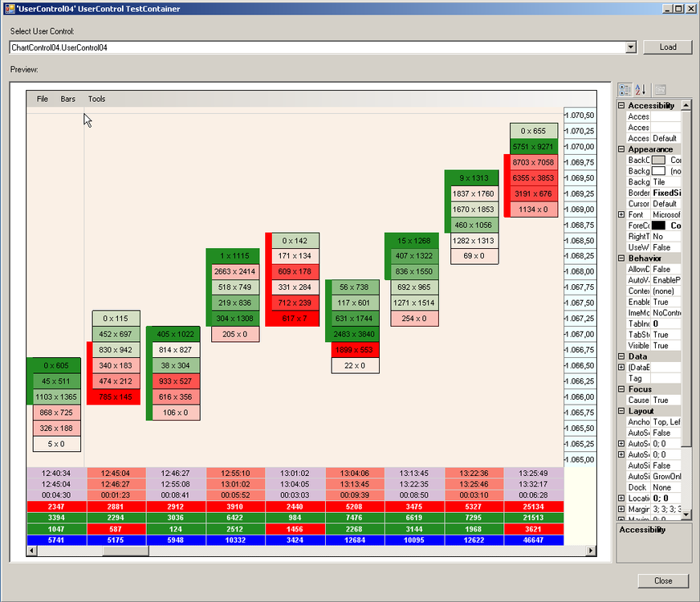The width and height of the screenshot is (700, 602).
Task: Collapse the Appearance category
Action: (621, 148)
